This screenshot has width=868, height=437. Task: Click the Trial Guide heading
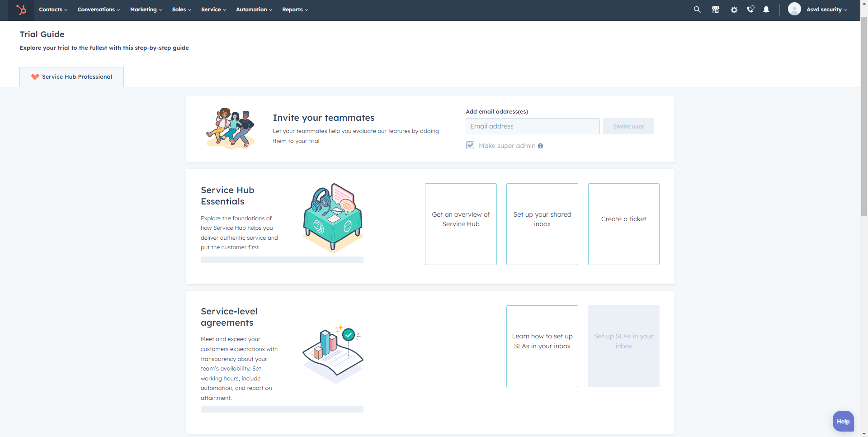click(42, 34)
